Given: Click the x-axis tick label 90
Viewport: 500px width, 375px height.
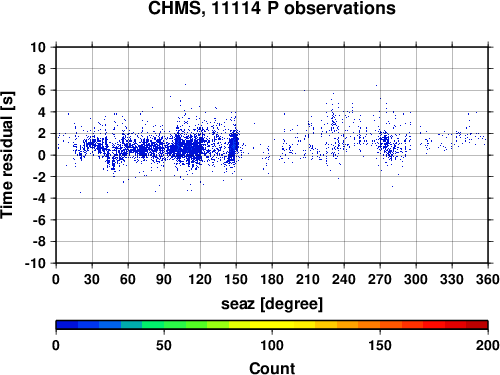Looking at the screenshot, I should tap(164, 279).
